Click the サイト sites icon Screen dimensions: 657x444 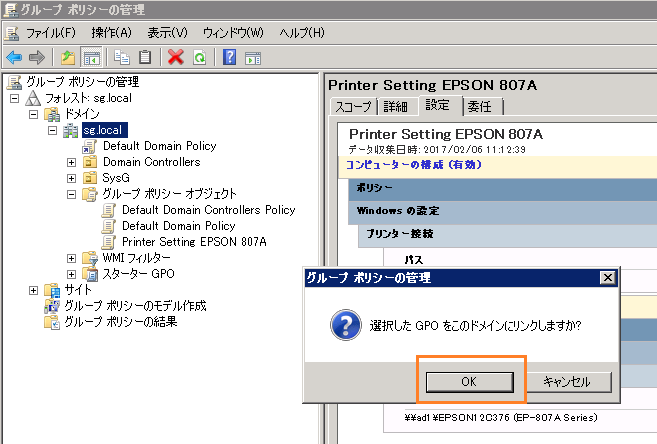coord(52,290)
